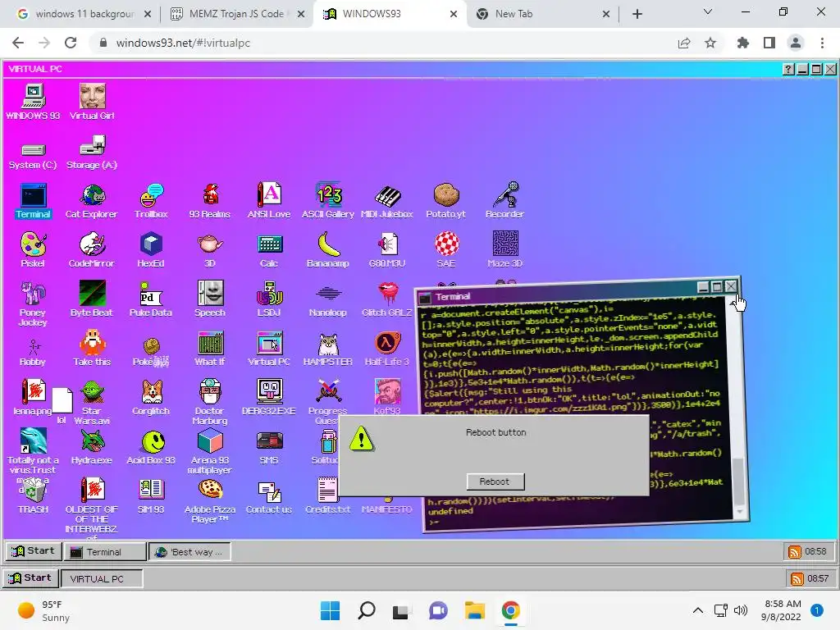Open the Calc calculator icon

pos(269,250)
